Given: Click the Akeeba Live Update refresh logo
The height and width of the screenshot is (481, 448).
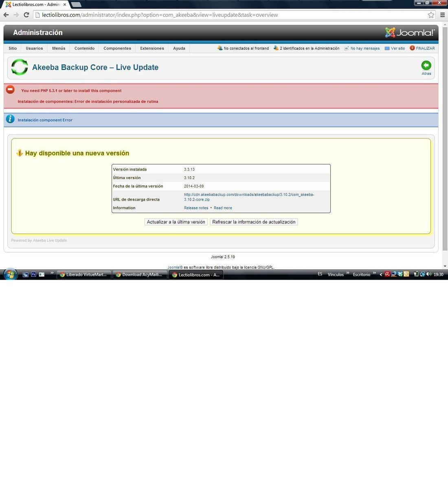Looking at the screenshot, I should coord(19,67).
